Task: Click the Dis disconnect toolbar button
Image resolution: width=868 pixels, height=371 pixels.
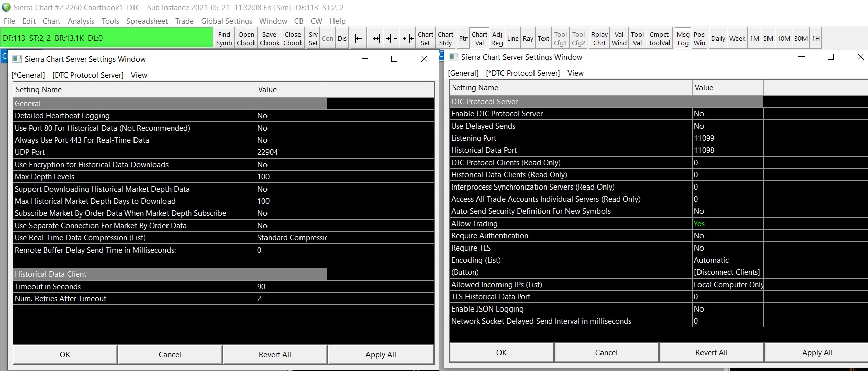Action: click(x=342, y=39)
